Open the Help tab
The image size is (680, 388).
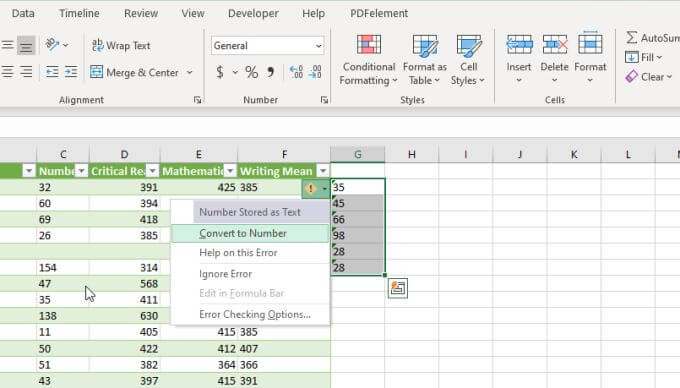click(313, 13)
